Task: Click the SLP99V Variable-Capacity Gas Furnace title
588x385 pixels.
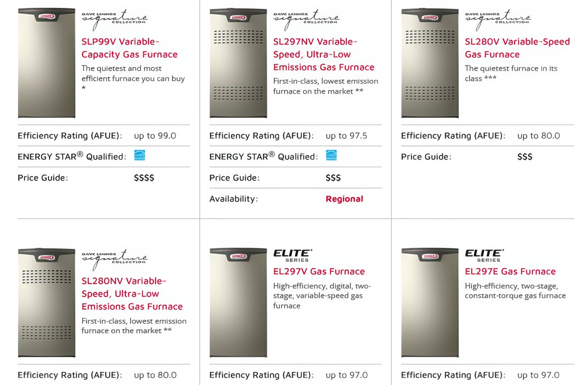Action: pyautogui.click(x=129, y=48)
